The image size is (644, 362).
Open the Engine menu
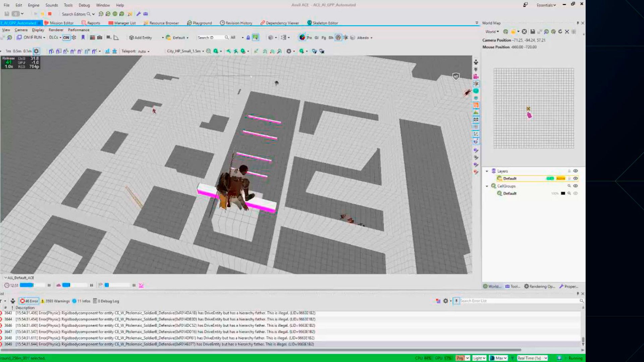pyautogui.click(x=34, y=5)
